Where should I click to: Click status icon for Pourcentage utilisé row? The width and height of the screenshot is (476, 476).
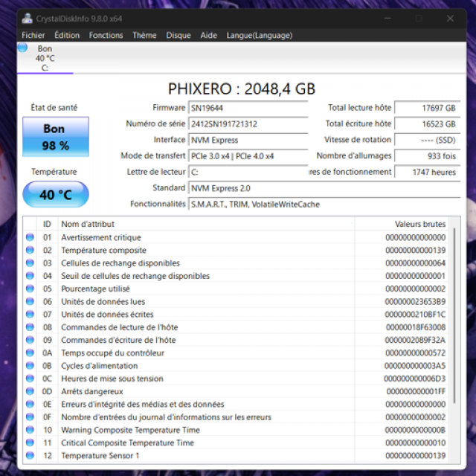[x=30, y=289]
